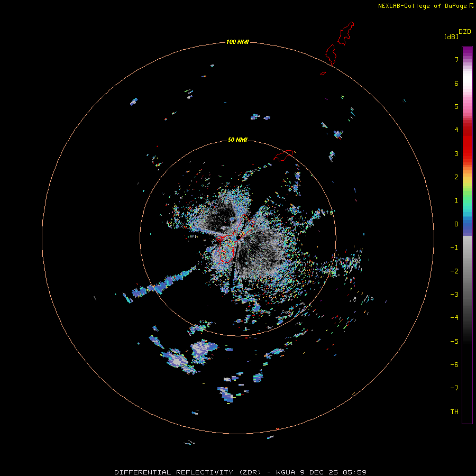Click the Differential Reflectivity (ZDR) title caption
Viewport: 476px width, 476px height.
point(240,472)
